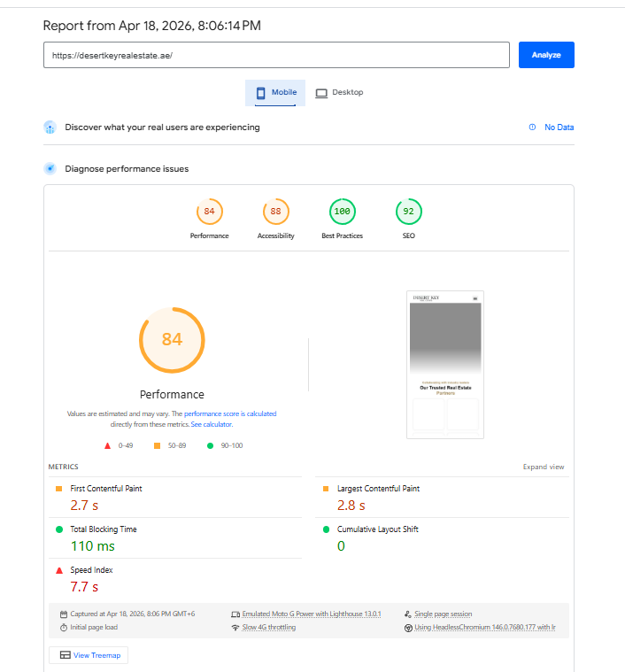Expand view of the metrics section

coord(543,467)
